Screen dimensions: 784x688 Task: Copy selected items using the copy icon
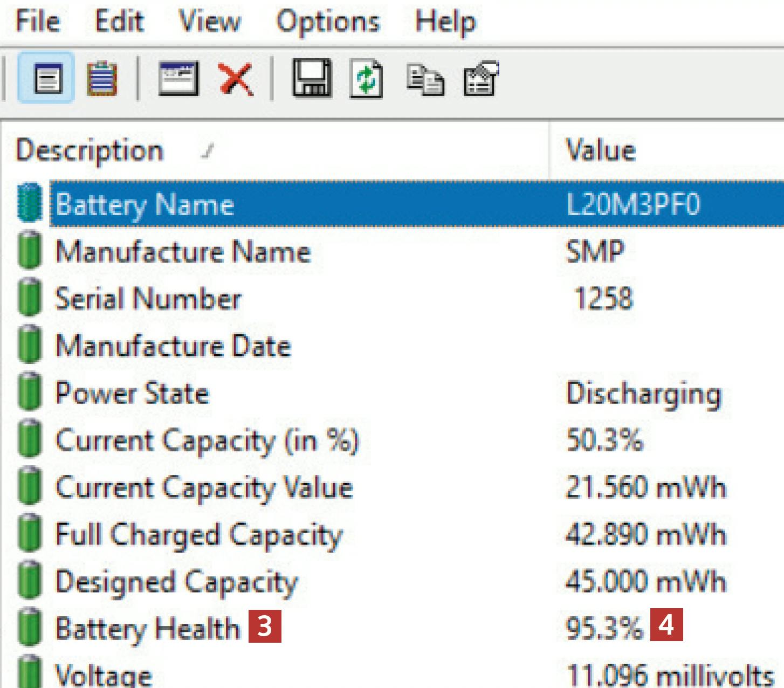pos(425,80)
